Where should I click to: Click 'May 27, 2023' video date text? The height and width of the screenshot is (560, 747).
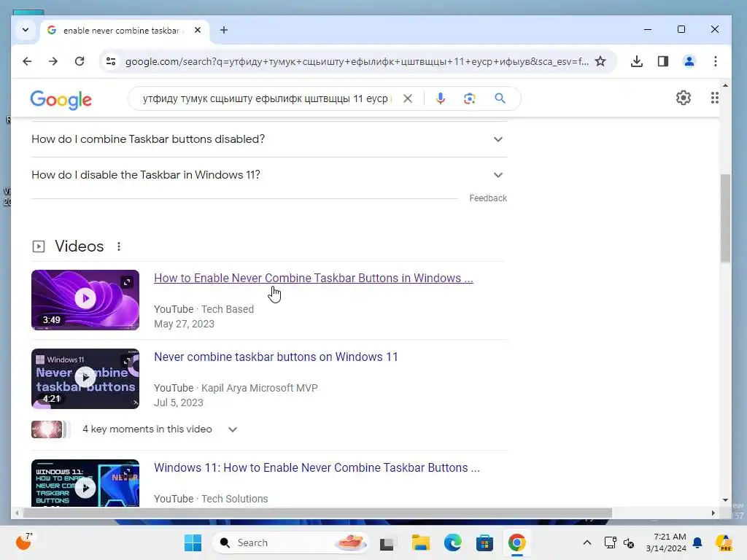point(184,324)
